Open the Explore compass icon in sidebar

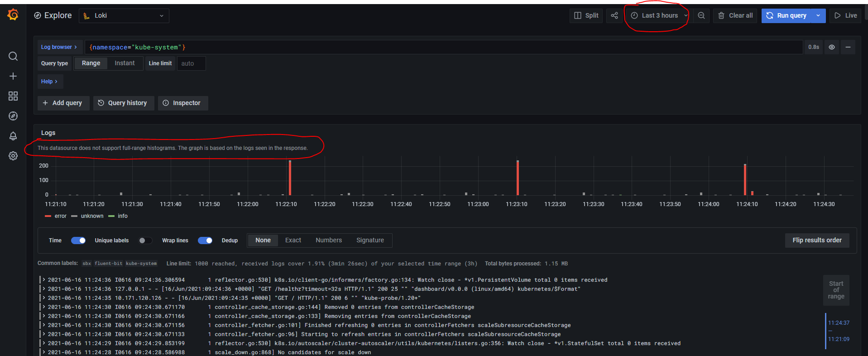[x=13, y=116]
